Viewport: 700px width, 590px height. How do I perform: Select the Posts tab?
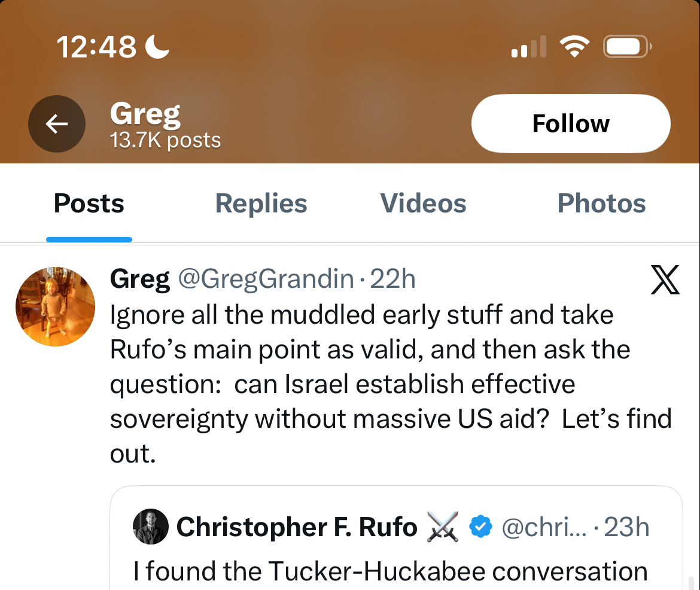89,203
